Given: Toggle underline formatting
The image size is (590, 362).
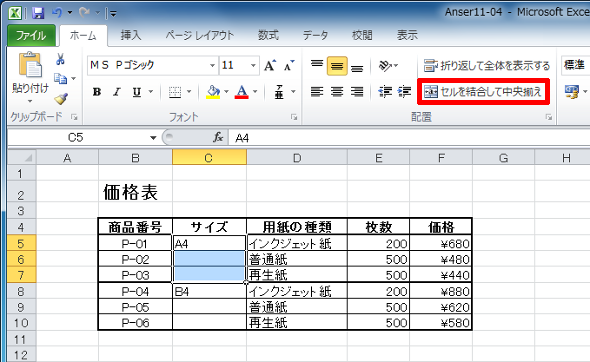Looking at the screenshot, I should pyautogui.click(x=137, y=92).
